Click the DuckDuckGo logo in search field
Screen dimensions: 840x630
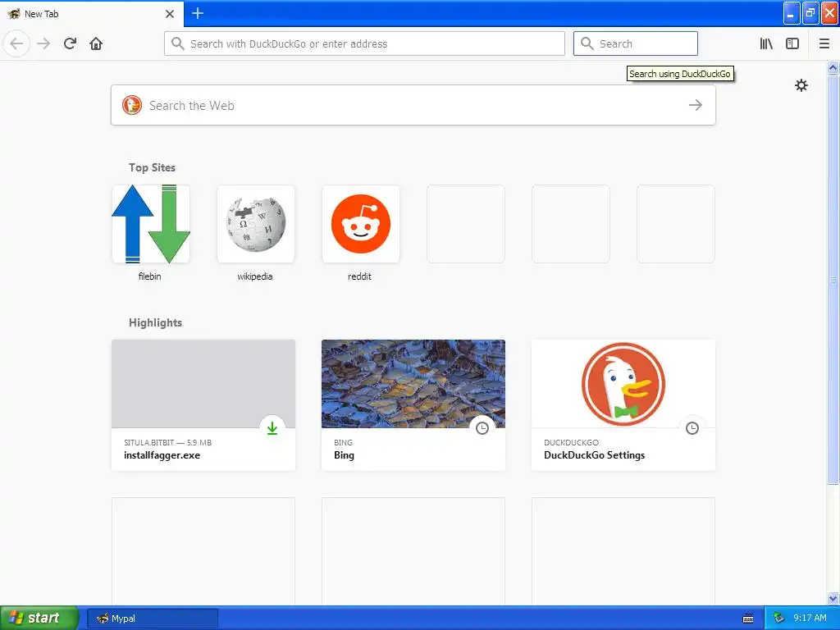click(132, 105)
